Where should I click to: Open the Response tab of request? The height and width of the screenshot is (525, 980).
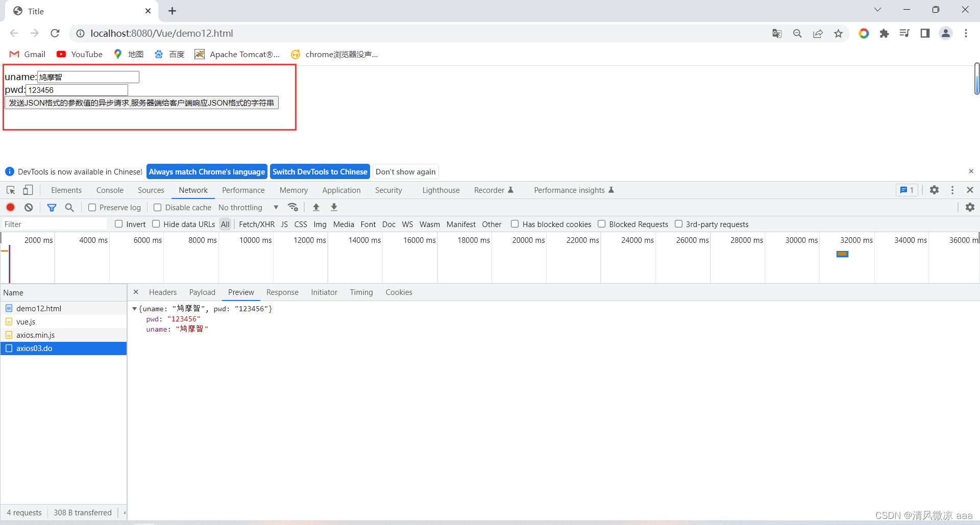click(x=282, y=292)
